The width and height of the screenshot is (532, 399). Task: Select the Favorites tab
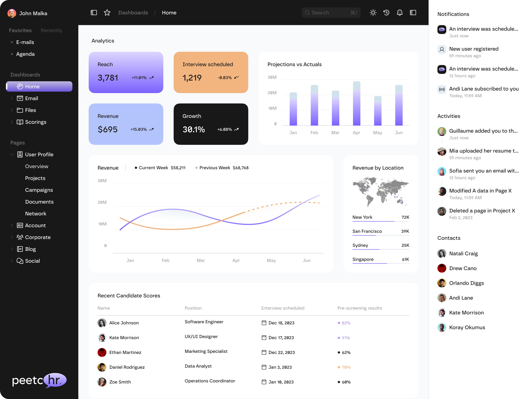pos(20,30)
